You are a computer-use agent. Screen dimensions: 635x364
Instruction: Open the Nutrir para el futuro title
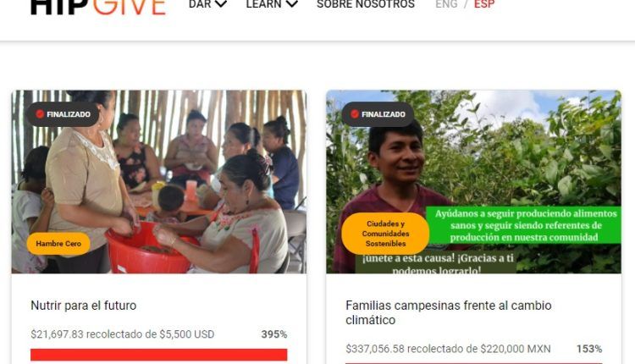(84, 306)
